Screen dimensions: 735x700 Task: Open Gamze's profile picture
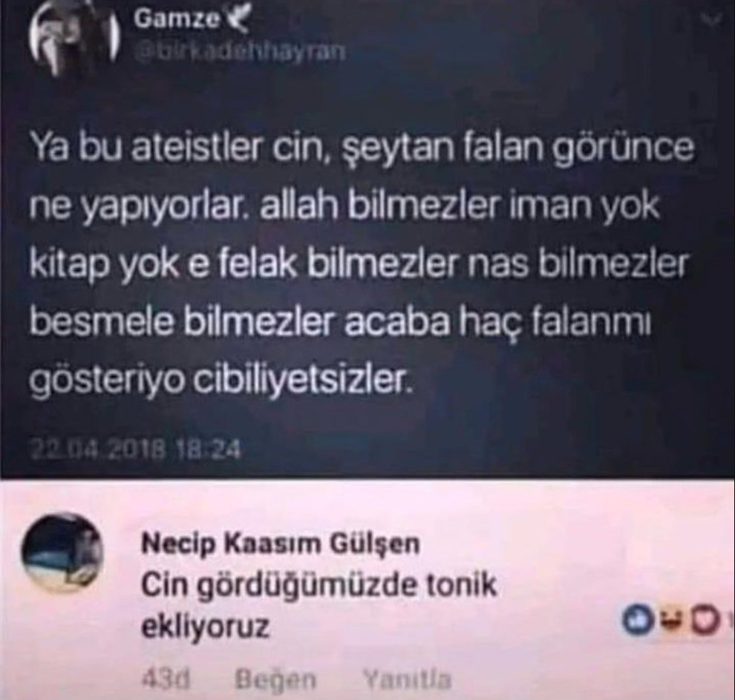pyautogui.click(x=72, y=39)
